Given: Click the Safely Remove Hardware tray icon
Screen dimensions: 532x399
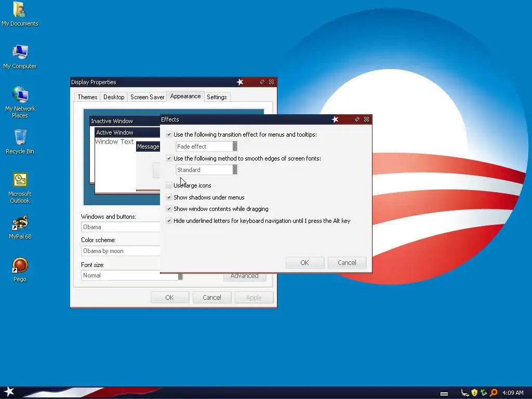Looking at the screenshot, I should tap(464, 393).
